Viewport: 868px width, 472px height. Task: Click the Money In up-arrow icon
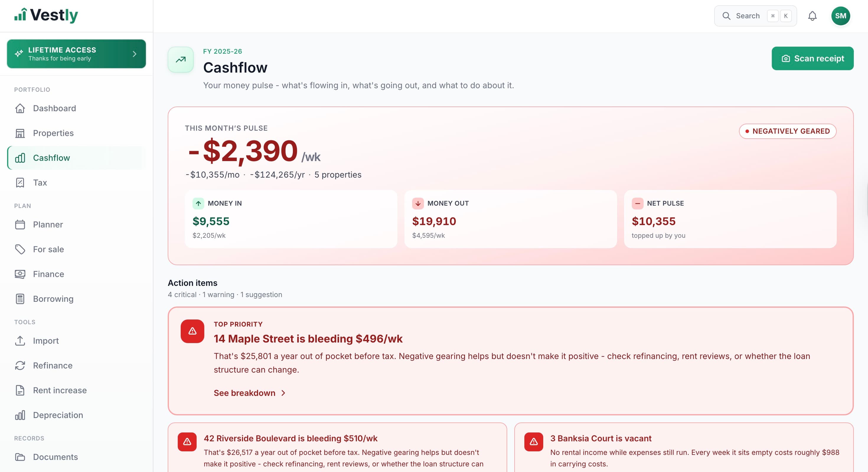[198, 203]
